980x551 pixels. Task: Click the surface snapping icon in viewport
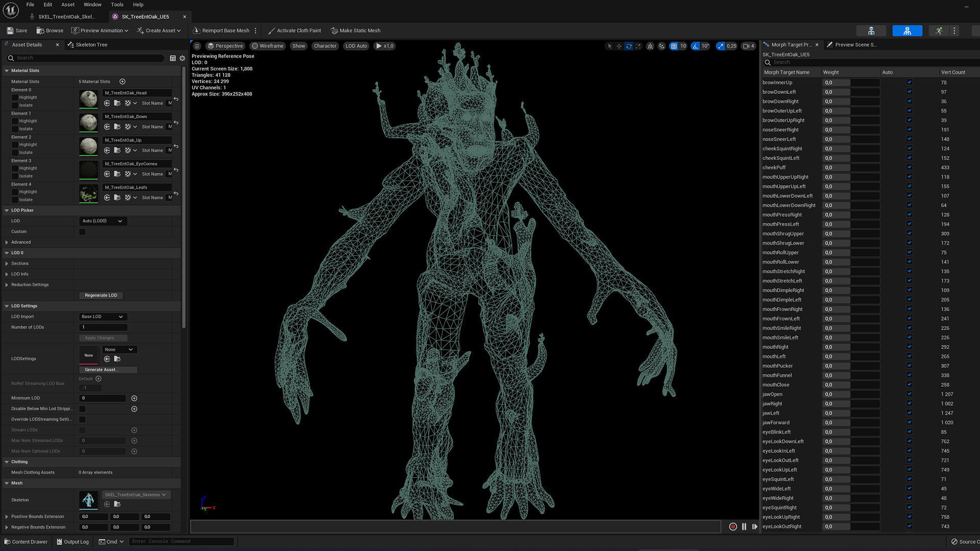pyautogui.click(x=661, y=46)
